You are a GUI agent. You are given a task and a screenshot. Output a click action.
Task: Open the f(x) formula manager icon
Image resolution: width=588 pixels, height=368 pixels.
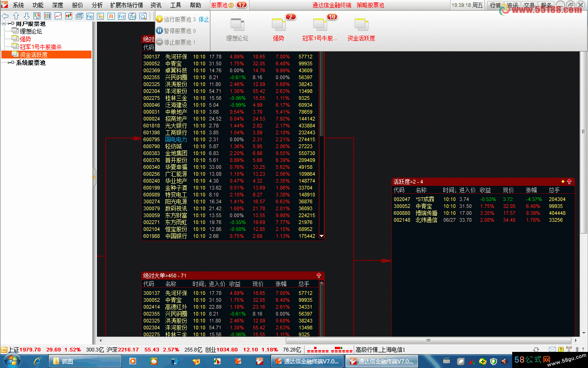132,16
